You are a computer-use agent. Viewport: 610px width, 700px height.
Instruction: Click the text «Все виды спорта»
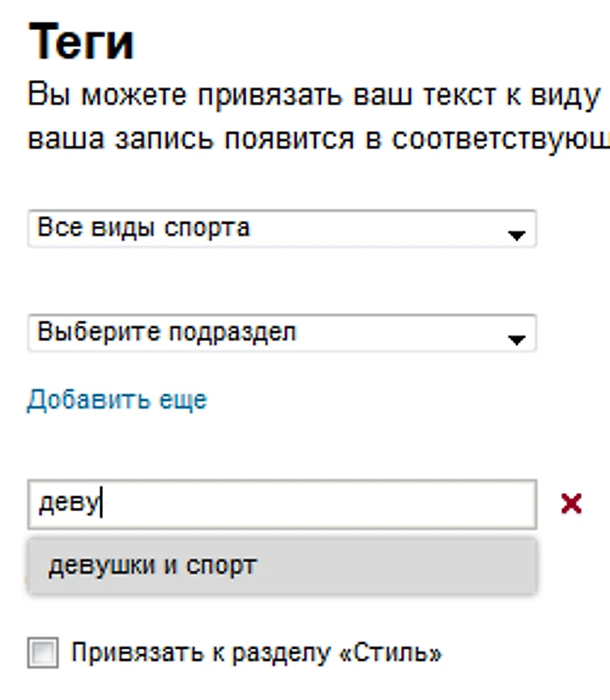(x=144, y=227)
